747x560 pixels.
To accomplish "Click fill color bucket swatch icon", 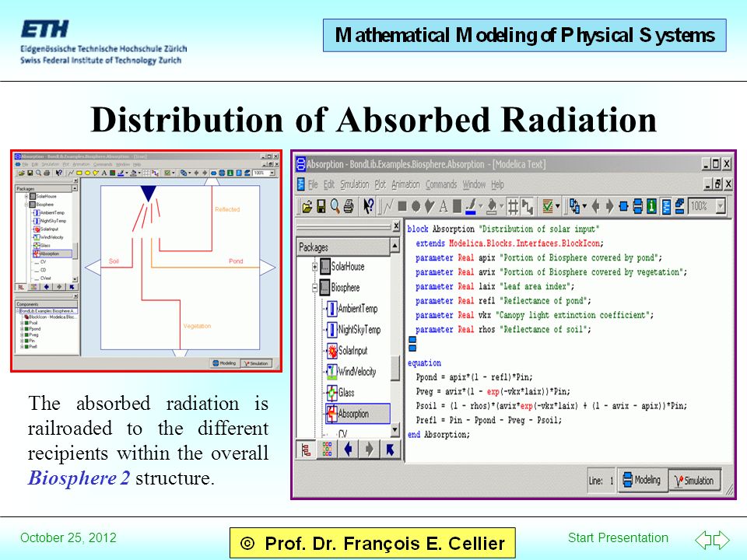I will tap(492, 207).
